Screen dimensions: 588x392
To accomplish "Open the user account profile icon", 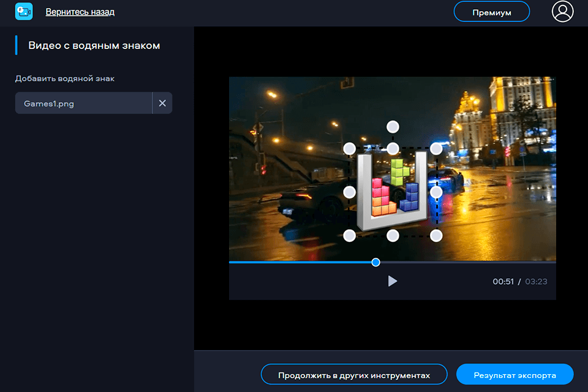I will pos(561,11).
